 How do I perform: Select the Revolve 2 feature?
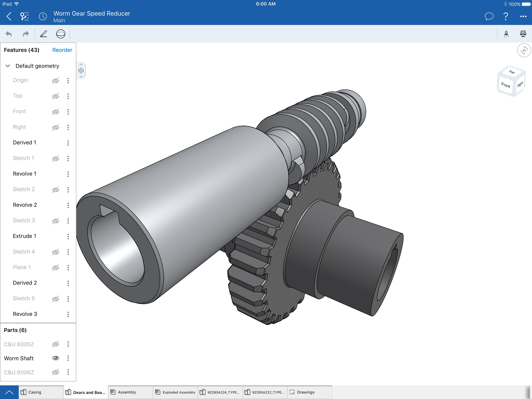(25, 205)
